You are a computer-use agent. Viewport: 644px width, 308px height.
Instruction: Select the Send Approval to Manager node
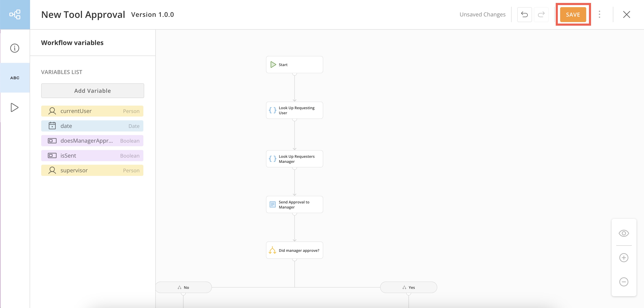click(294, 204)
